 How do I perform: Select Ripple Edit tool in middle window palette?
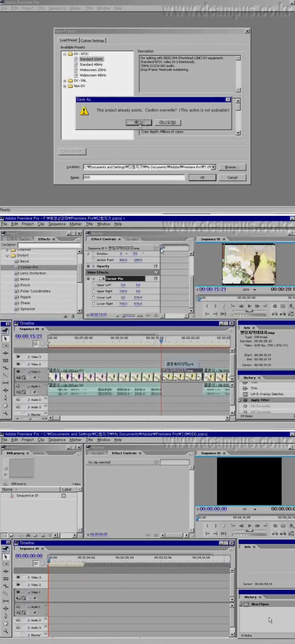tap(6, 353)
